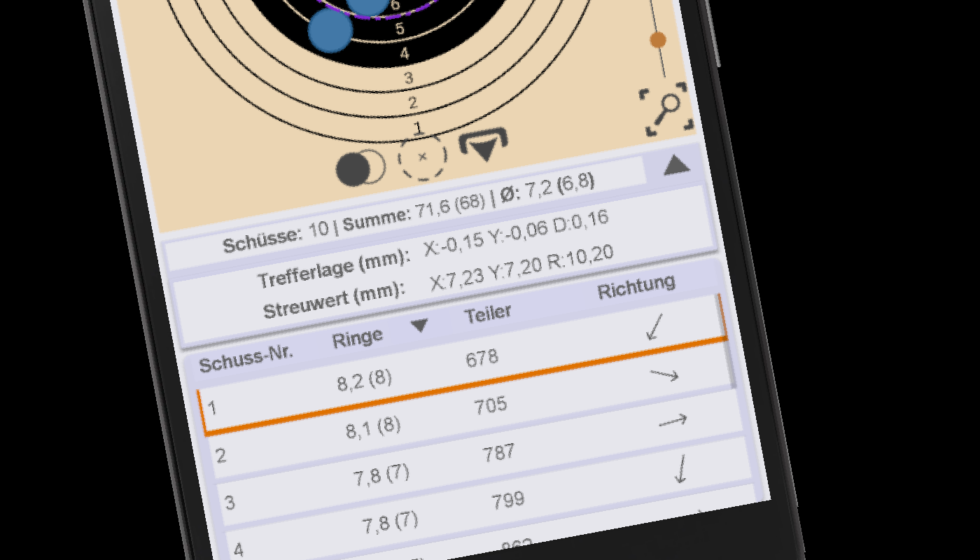Click Streuwert values X:7,23 Y:7,20 R:10,20
The image size is (980, 560).
coord(522,267)
